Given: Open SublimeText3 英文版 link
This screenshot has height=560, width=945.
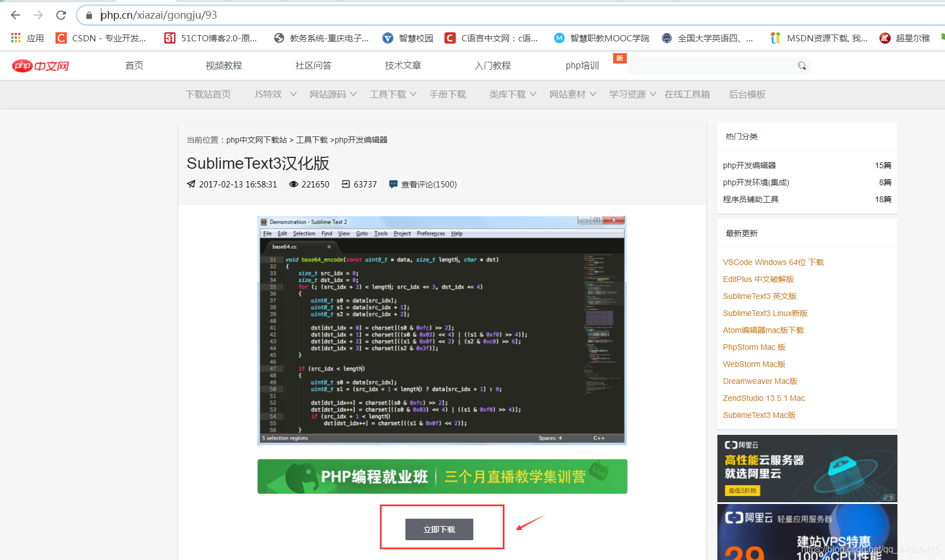Looking at the screenshot, I should point(760,296).
